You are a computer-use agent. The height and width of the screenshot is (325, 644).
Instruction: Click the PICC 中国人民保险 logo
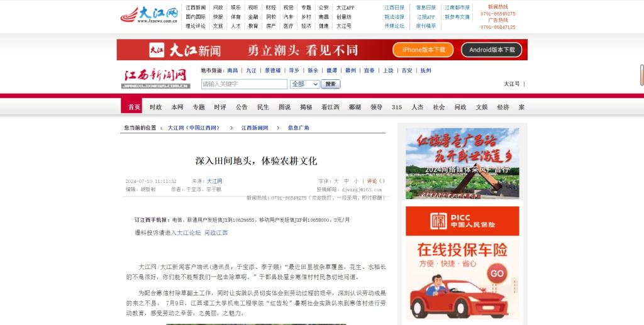[x=462, y=221]
